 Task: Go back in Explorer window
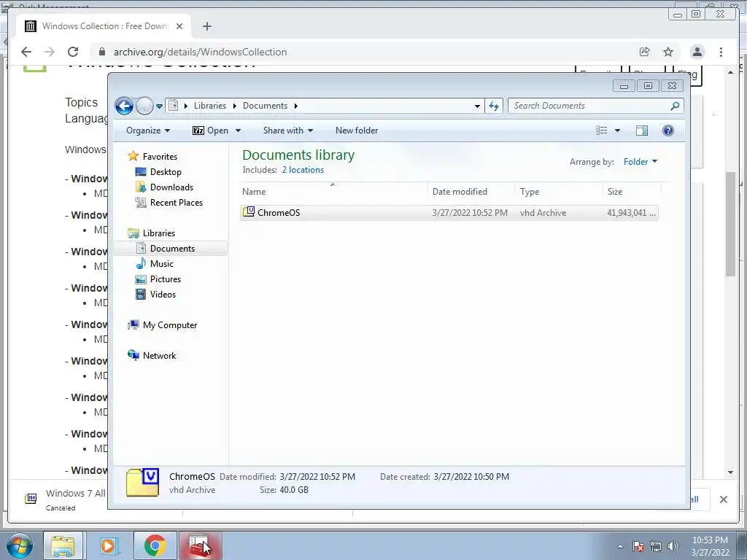coord(124,106)
